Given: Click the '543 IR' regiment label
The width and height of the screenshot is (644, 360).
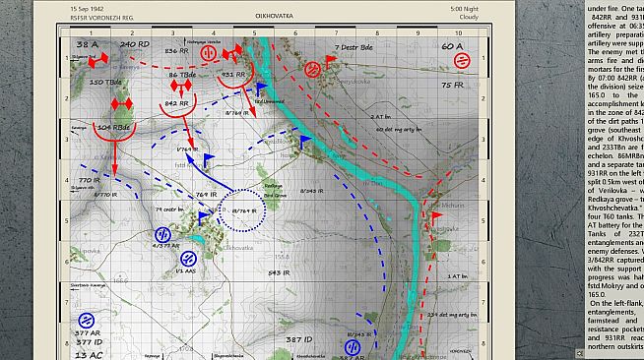Looking at the screenshot, I should click(x=280, y=272).
